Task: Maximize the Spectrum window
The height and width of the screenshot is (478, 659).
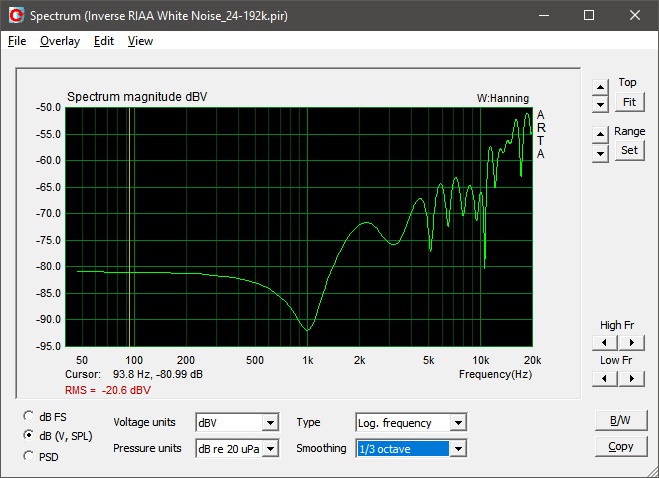Action: point(589,16)
